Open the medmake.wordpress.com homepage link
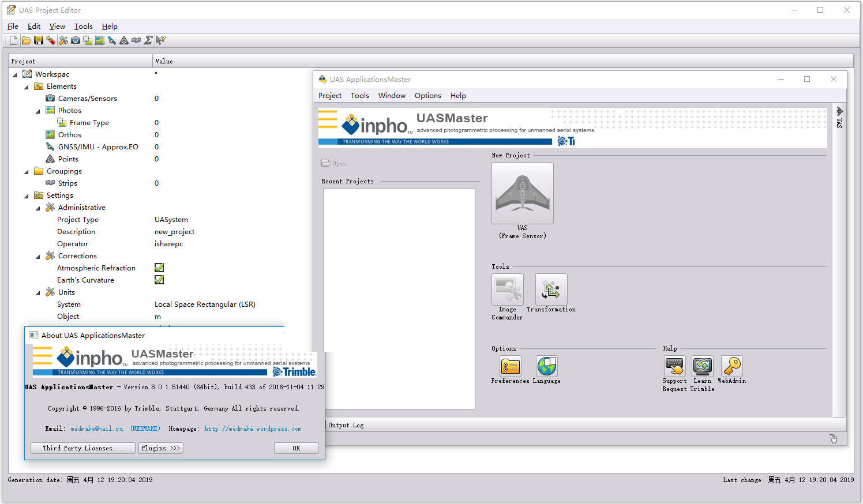Screen dimensions: 863x504 click(253, 428)
